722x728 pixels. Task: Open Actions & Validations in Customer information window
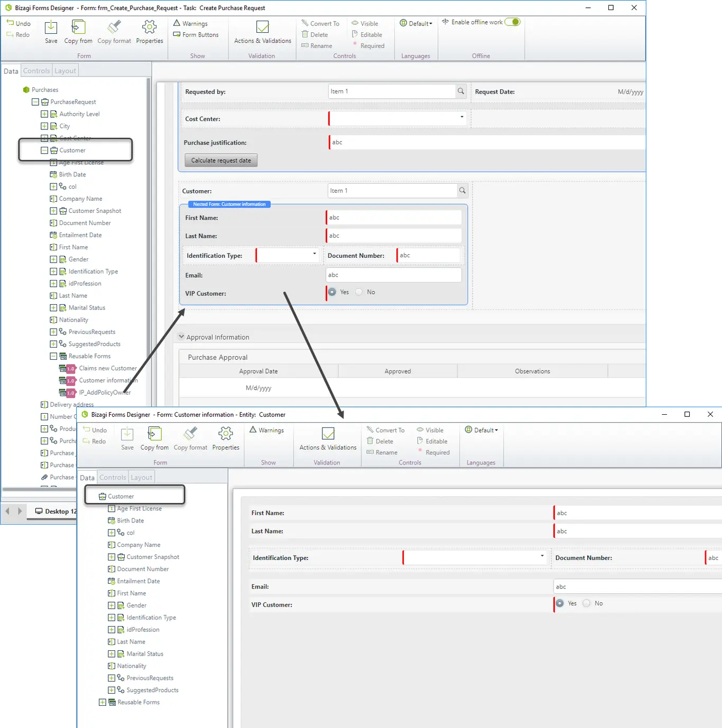pyautogui.click(x=328, y=438)
